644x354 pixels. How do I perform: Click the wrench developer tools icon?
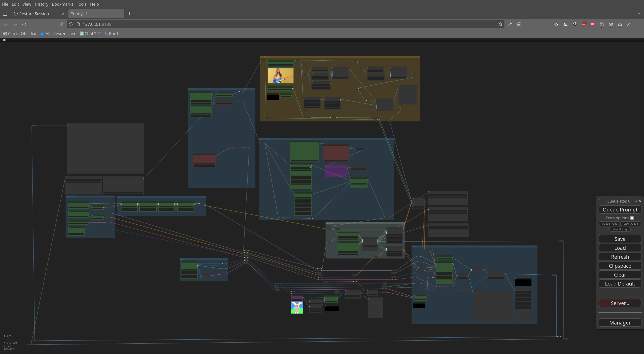[x=510, y=24]
